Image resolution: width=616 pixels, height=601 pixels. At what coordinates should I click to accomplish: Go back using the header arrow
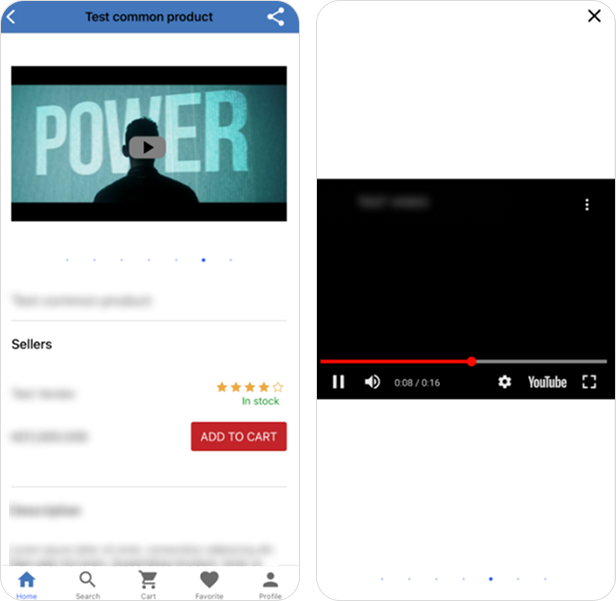(x=11, y=17)
